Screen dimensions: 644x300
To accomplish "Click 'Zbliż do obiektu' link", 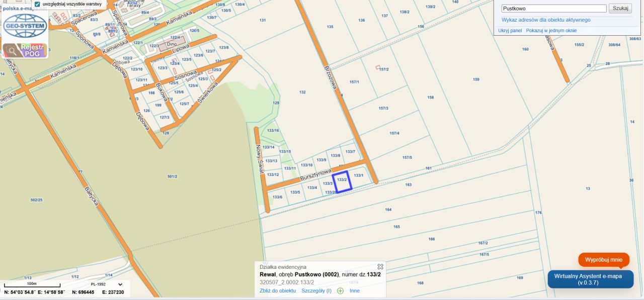I will click(x=278, y=291).
